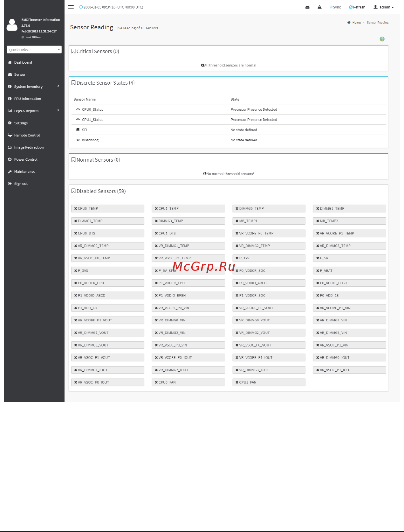This screenshot has width=404, height=532.
Task: Click the X icon on P_12V
Action: (237, 258)
